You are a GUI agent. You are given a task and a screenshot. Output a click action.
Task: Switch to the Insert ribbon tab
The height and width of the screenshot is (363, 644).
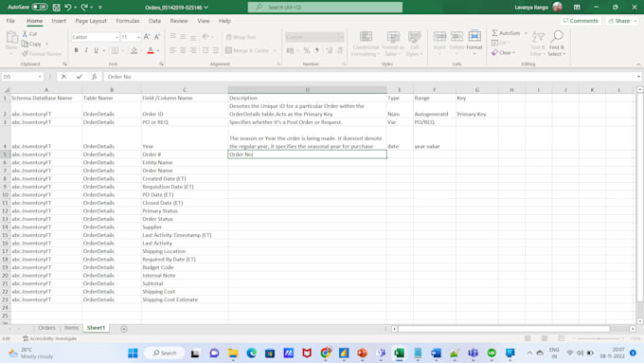[59, 21]
